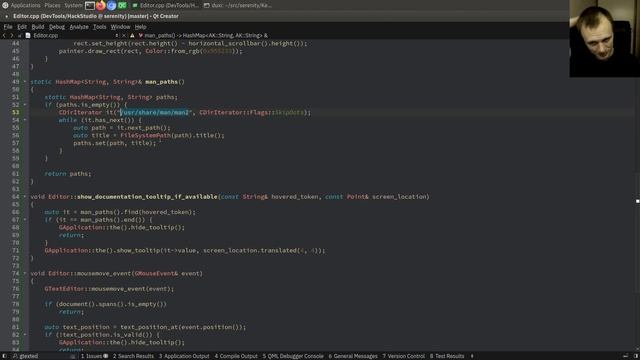Go back in editor navigation history

tap(4, 36)
